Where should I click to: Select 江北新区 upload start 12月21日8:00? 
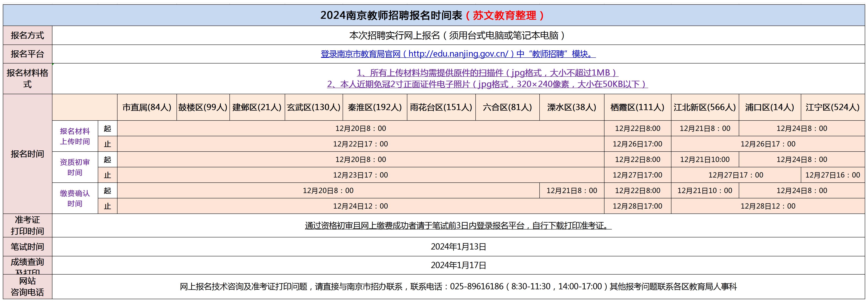(x=705, y=128)
